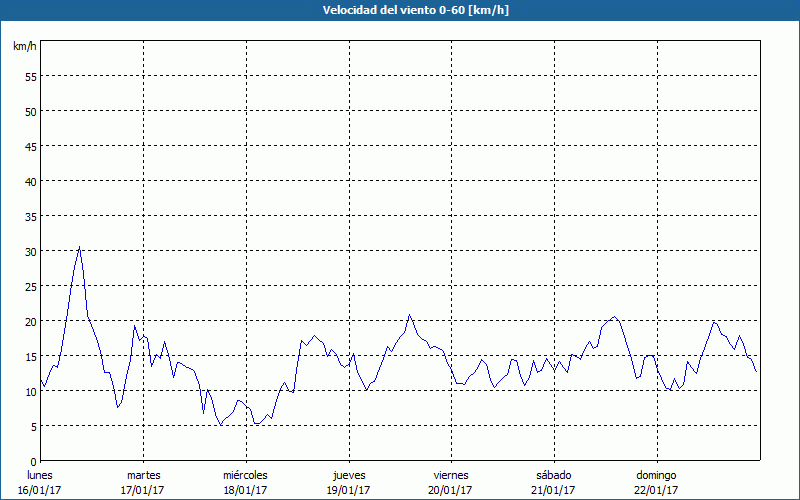Select the 'viernes' day label on the x-axis
The image size is (800, 500).
[451, 475]
